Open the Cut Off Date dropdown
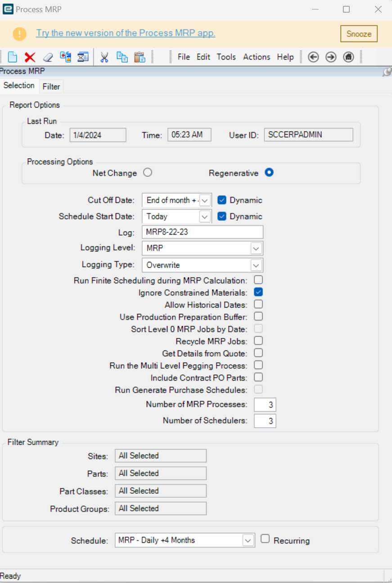Image resolution: width=392 pixels, height=583 pixels. point(205,200)
